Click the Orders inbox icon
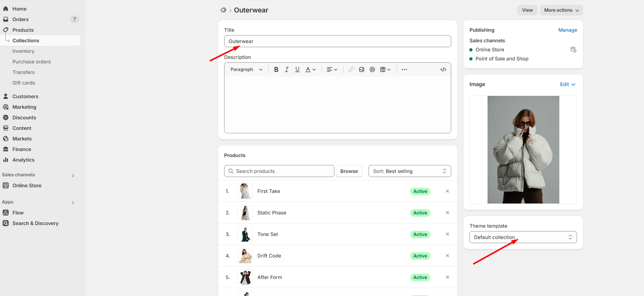Image resolution: width=644 pixels, height=296 pixels. 6,19
